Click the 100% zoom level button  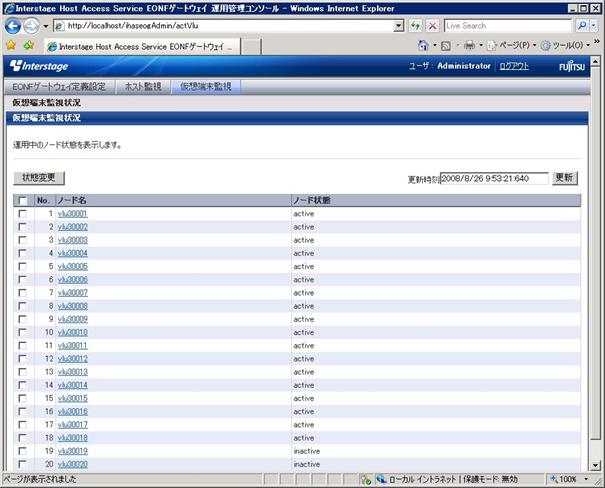point(564,480)
